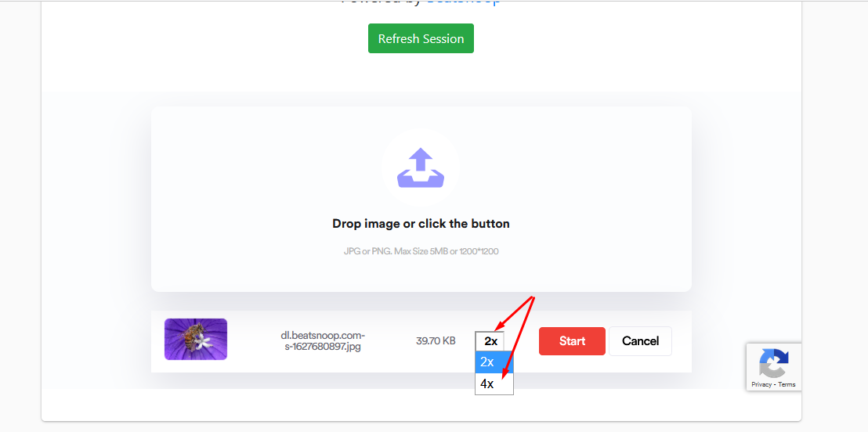Viewport: 868px width, 432px height.
Task: Cancel the uploaded image
Action: [x=640, y=340]
